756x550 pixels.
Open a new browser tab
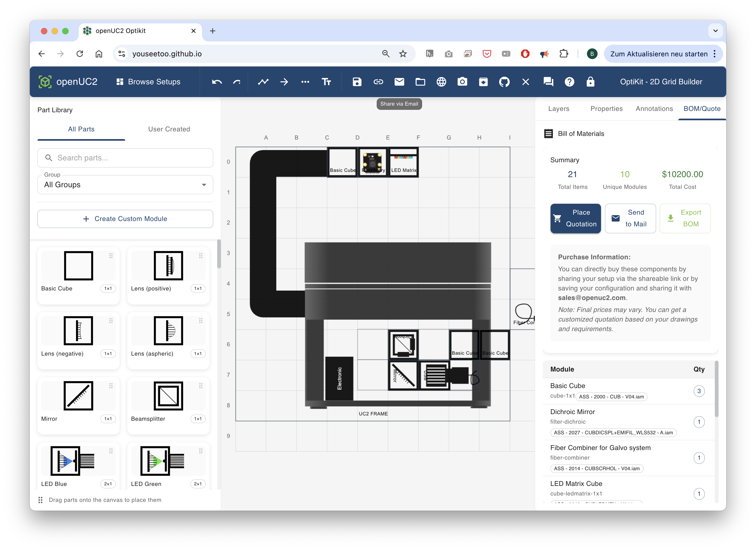[212, 31]
